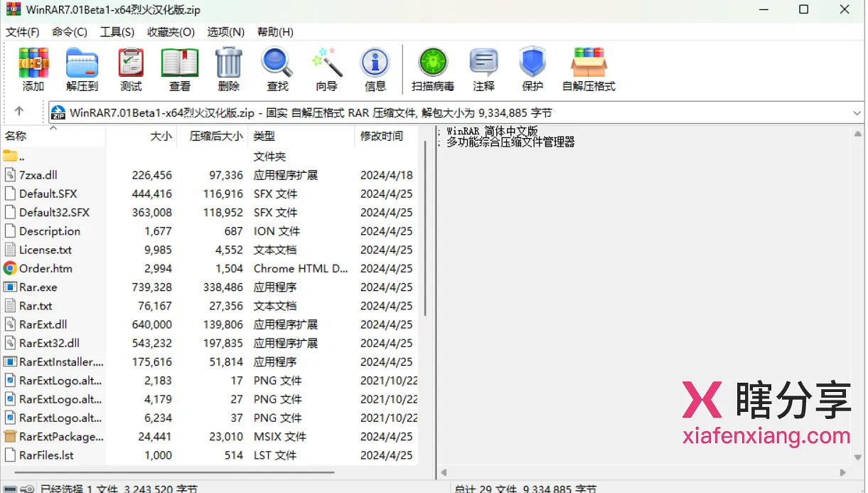Open the Comment (注释) toolbar icon
This screenshot has width=868, height=493.
coord(483,70)
